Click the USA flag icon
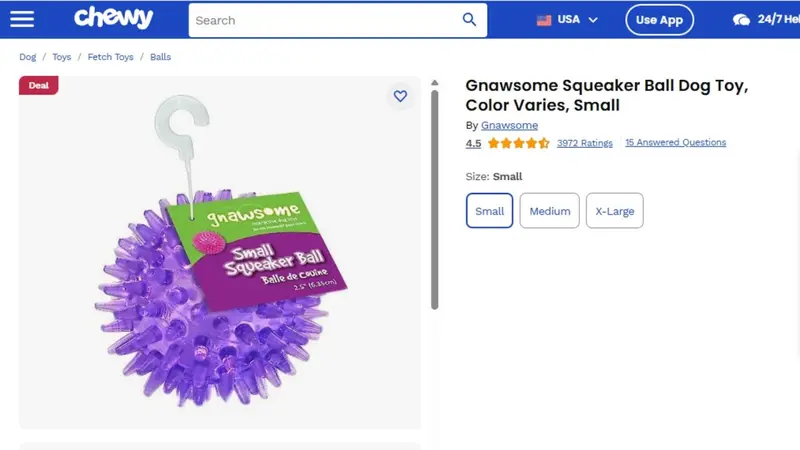The height and width of the screenshot is (450, 800). (544, 20)
